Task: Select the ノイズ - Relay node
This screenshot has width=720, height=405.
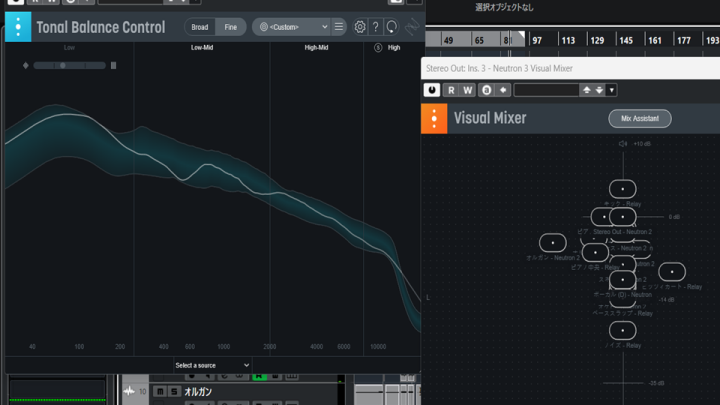Action: pyautogui.click(x=623, y=330)
